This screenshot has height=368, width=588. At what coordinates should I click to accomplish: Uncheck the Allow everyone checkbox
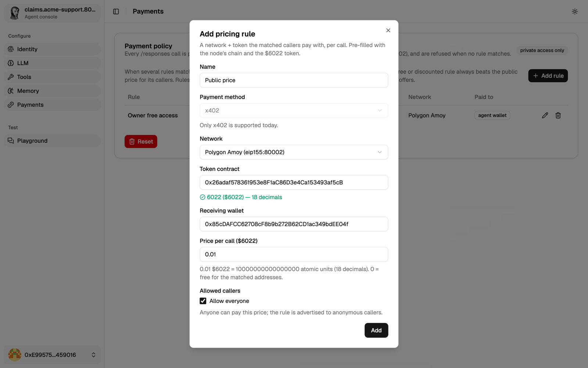[x=203, y=301]
